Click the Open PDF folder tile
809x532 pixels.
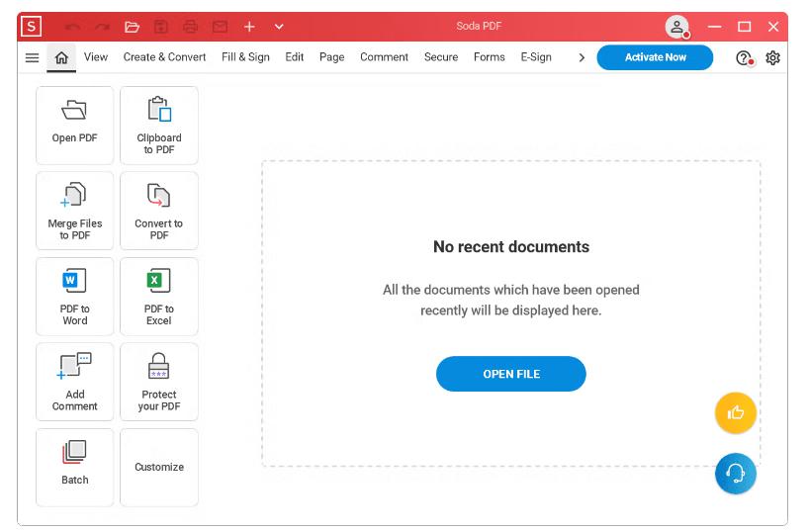(75, 125)
